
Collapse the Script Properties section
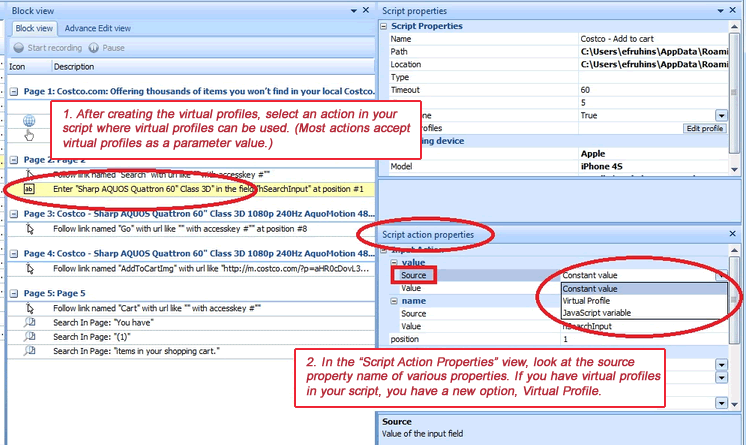384,26
